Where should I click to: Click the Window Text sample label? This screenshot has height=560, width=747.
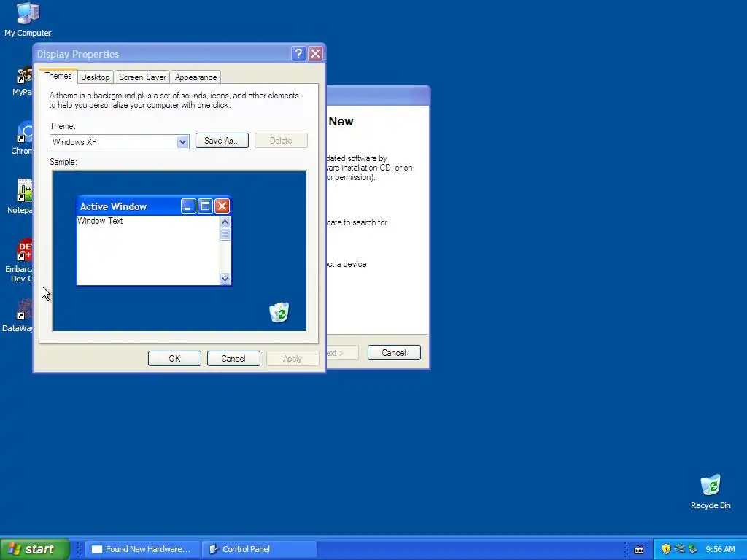100,221
